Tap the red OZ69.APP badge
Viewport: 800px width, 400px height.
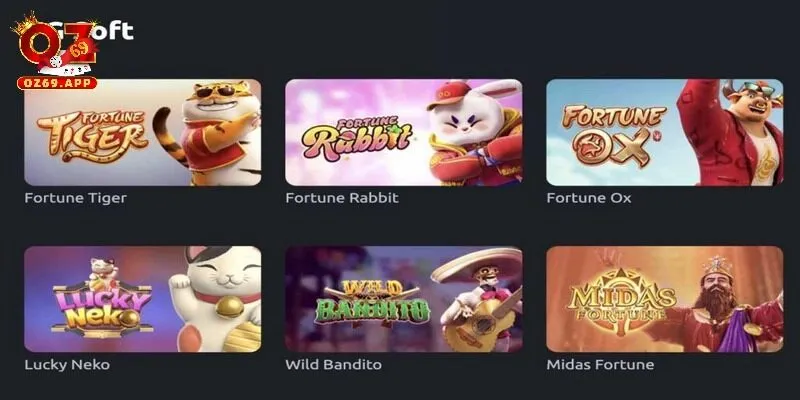tap(57, 83)
